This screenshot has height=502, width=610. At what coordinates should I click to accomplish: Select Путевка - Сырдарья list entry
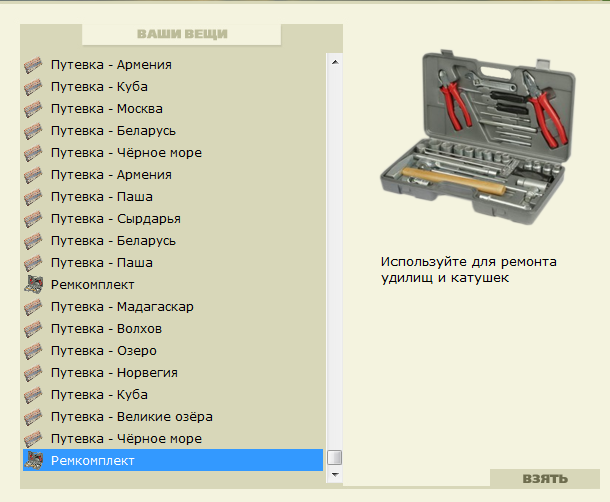pos(173,219)
